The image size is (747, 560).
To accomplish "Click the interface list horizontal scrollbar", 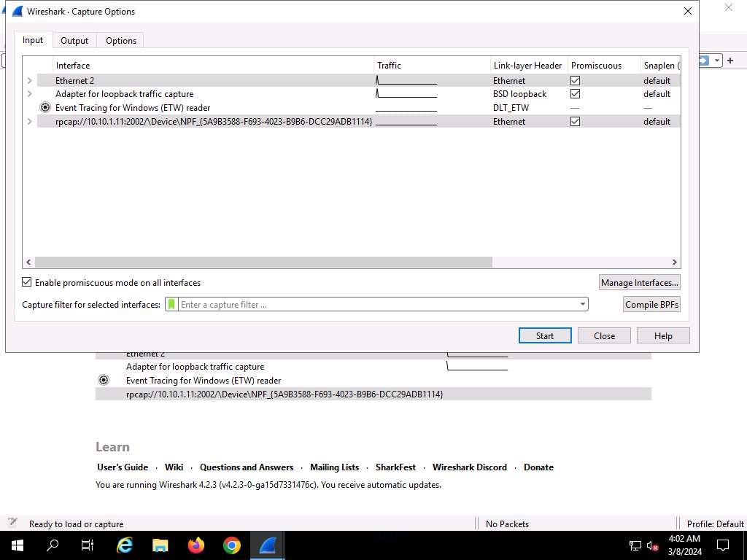I will (x=263, y=262).
